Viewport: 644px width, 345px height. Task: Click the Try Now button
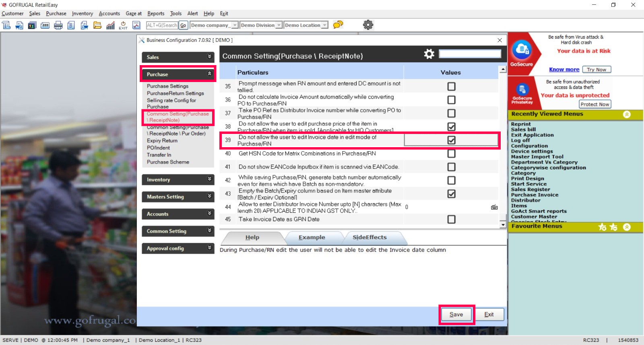click(x=597, y=70)
